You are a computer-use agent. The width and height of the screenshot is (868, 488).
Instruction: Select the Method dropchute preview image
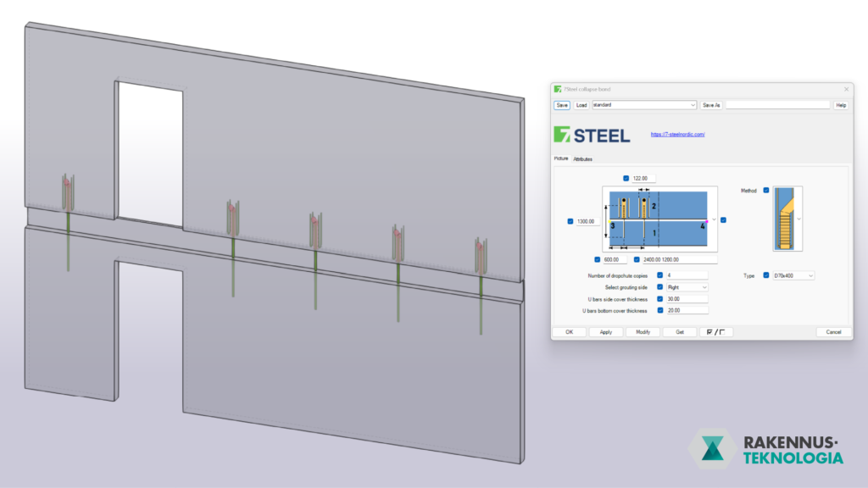[x=787, y=219]
